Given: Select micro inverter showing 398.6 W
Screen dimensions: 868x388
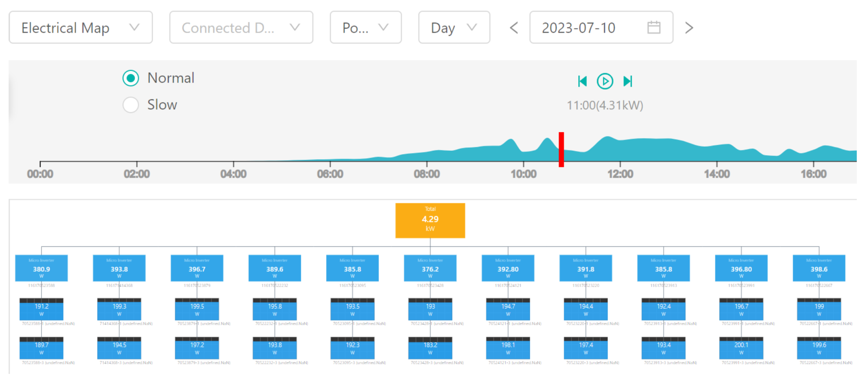Looking at the screenshot, I should pyautogui.click(x=819, y=268).
